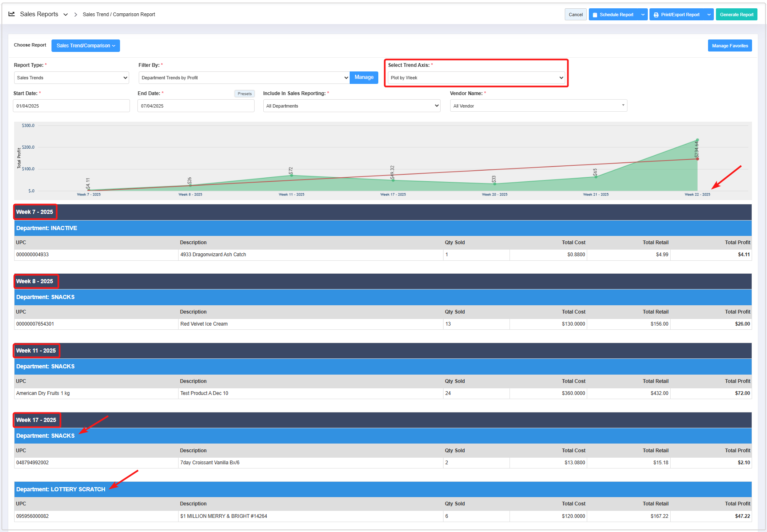The image size is (767, 532).
Task: Click the End Date input field
Action: (x=196, y=106)
